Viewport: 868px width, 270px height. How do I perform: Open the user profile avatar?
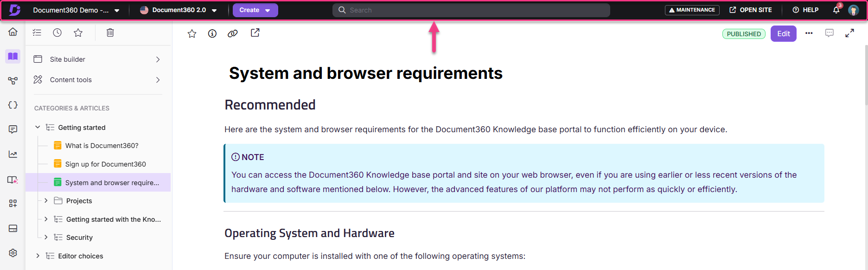pyautogui.click(x=854, y=10)
